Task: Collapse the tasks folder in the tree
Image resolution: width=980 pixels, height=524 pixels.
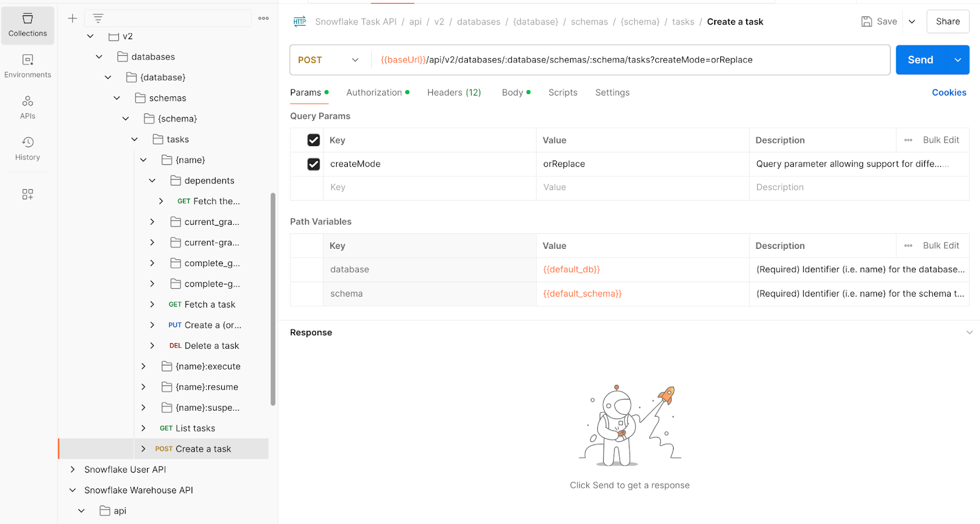Action: click(135, 140)
